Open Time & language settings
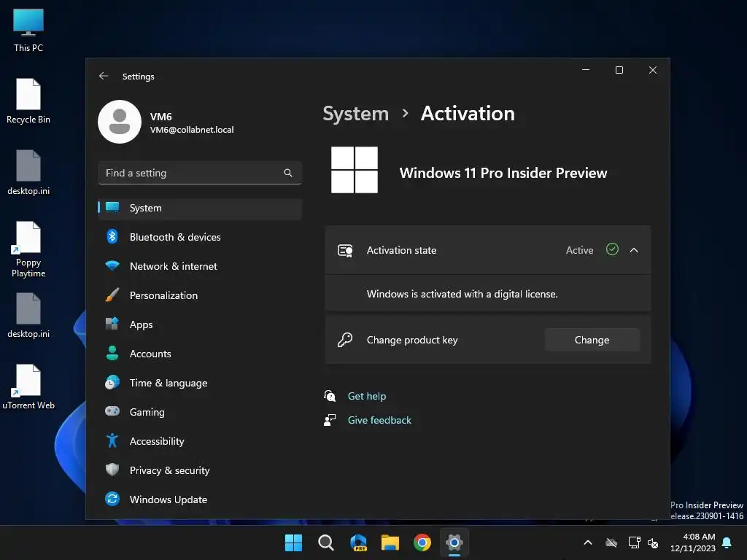Image resolution: width=747 pixels, height=560 pixels. 200,383
